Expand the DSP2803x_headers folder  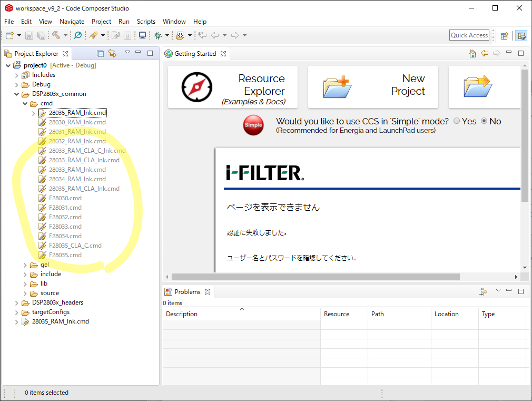coord(17,302)
